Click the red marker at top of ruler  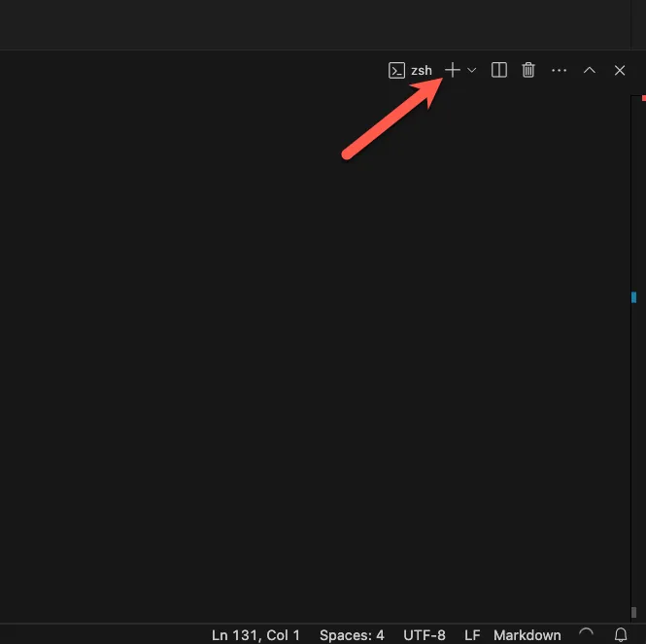click(x=643, y=97)
